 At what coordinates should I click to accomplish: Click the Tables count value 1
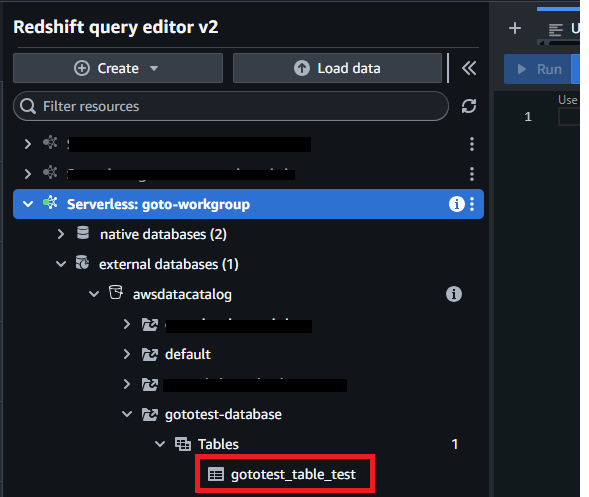tap(455, 444)
